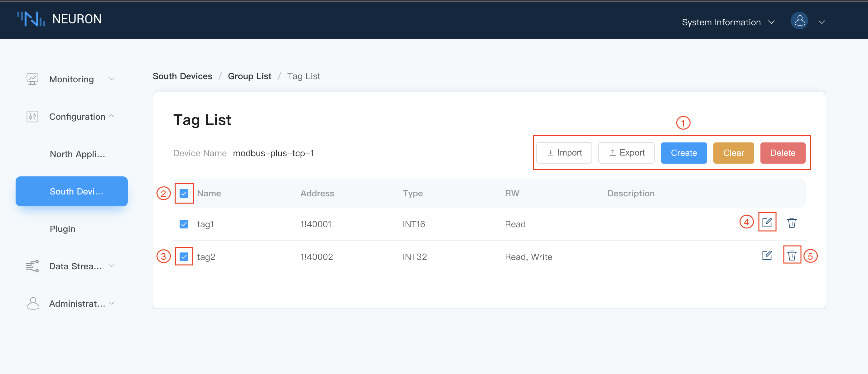The image size is (868, 374).
Task: Open the Administration menu label
Action: [x=77, y=304]
